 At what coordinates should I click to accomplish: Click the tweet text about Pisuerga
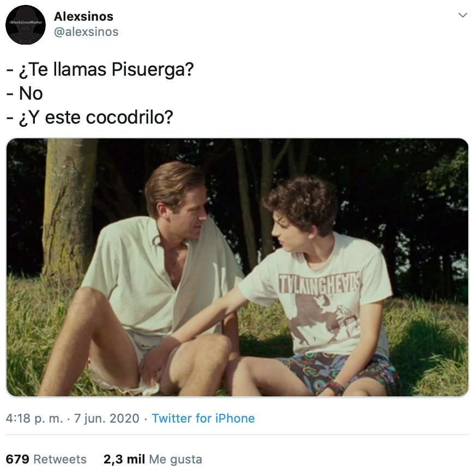(x=100, y=93)
